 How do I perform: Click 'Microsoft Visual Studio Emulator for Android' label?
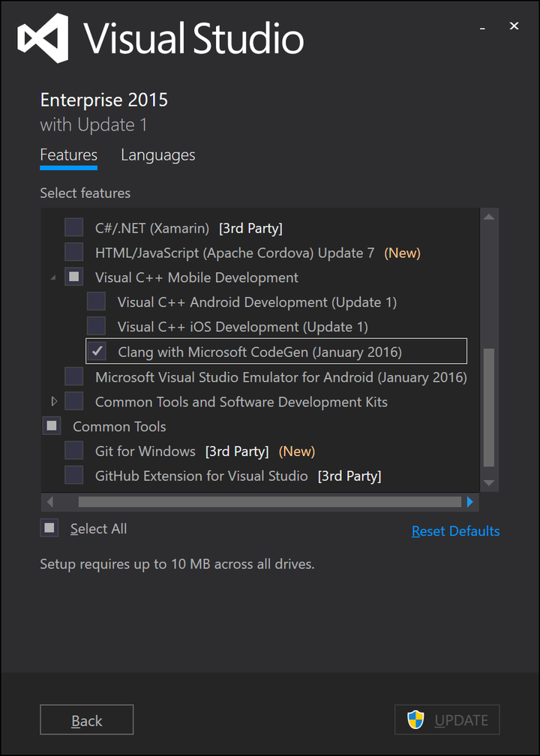click(x=281, y=377)
